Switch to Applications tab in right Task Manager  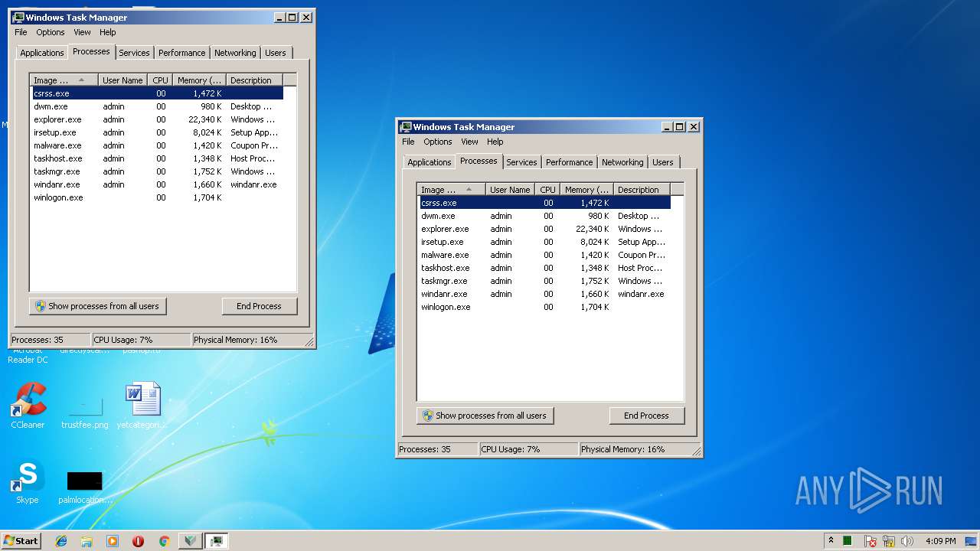[x=430, y=162]
